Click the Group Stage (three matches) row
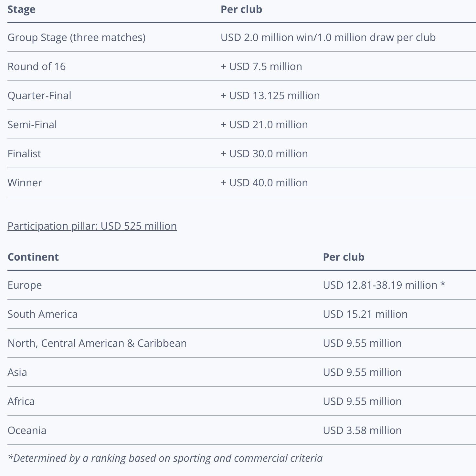The width and height of the screenshot is (476, 476). (x=242, y=37)
